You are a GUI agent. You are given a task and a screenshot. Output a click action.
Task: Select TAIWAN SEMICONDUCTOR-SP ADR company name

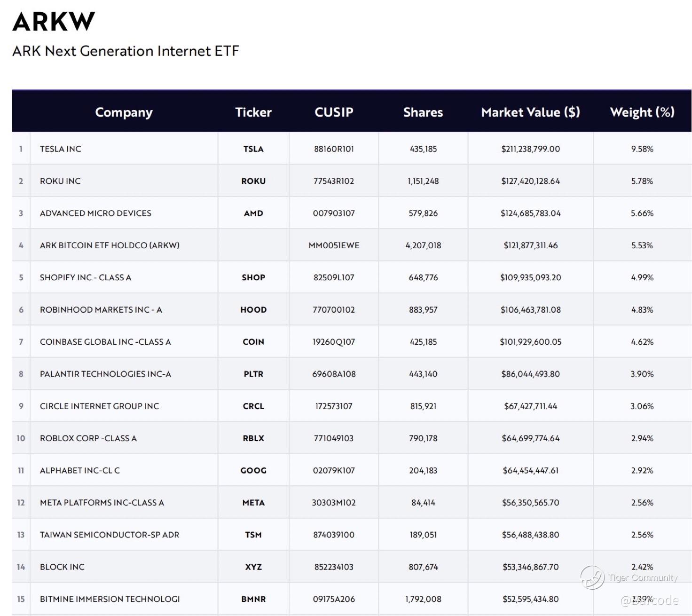point(110,535)
